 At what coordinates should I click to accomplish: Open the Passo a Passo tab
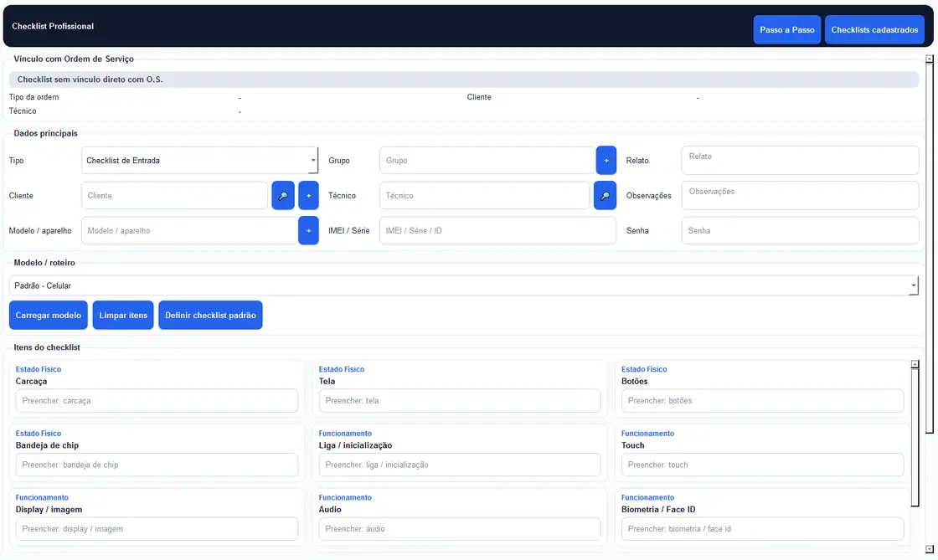click(x=786, y=30)
